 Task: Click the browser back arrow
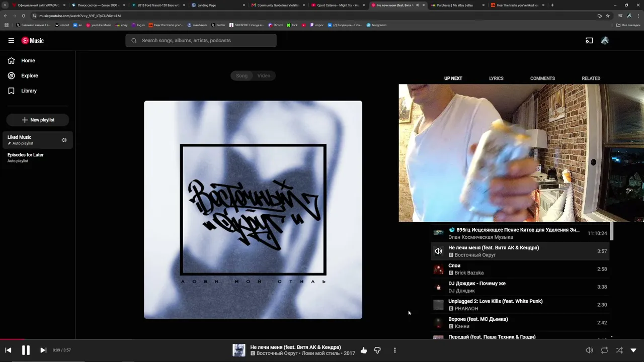click(6, 16)
